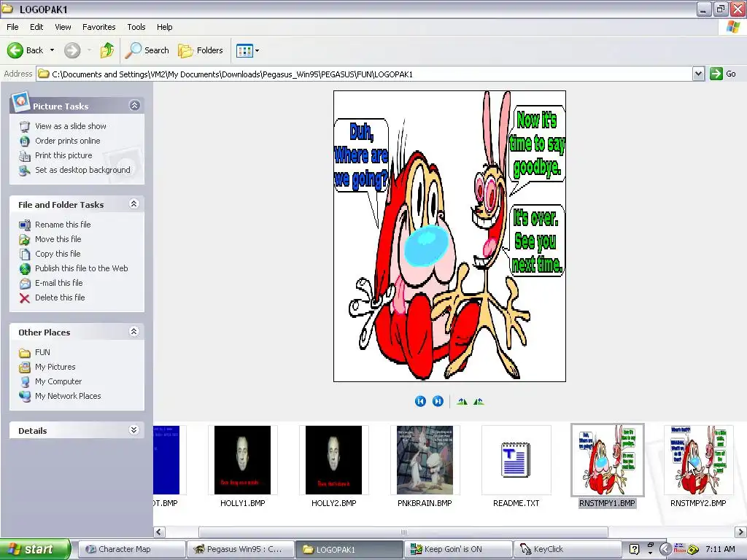Open My Pictures in Other Places

point(55,367)
